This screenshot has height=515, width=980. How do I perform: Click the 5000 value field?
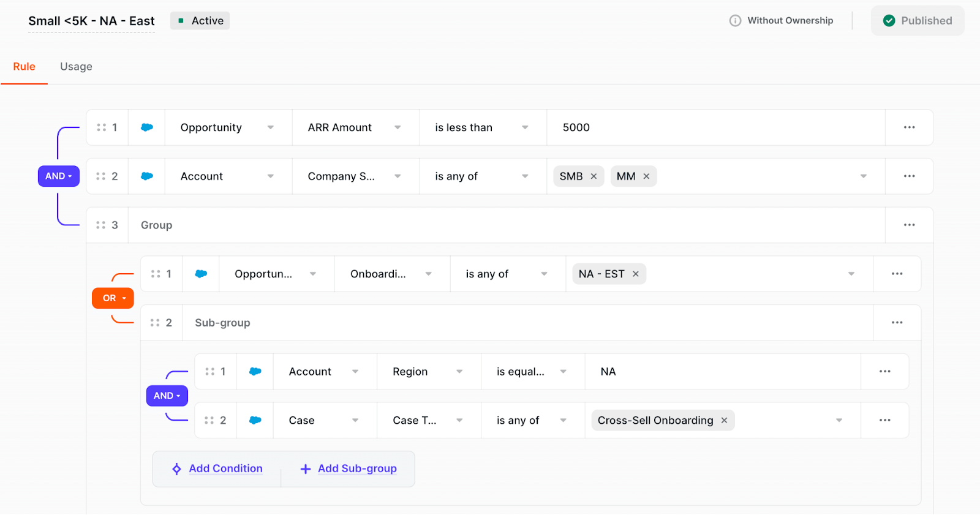point(715,127)
